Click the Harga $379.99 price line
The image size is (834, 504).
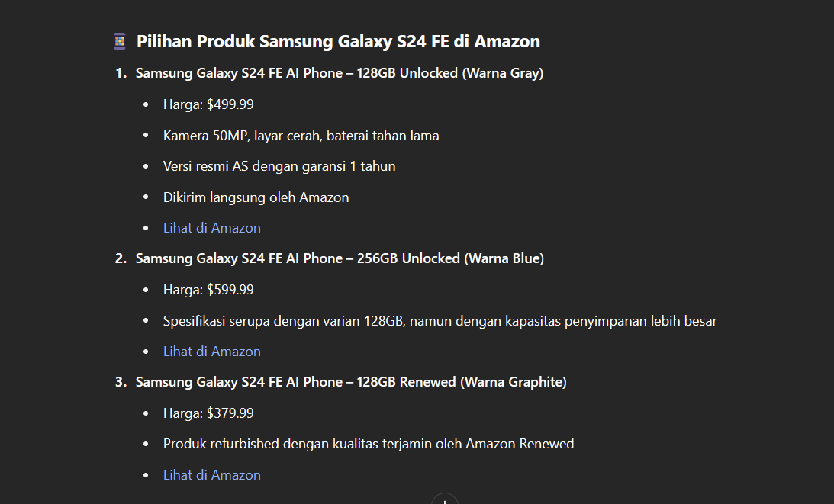pyautogui.click(x=208, y=413)
